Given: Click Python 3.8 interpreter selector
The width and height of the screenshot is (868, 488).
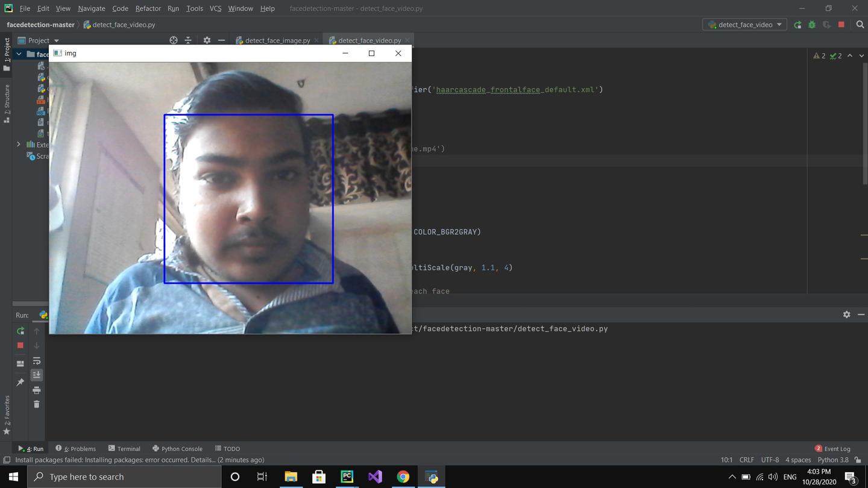Looking at the screenshot, I should 833,460.
